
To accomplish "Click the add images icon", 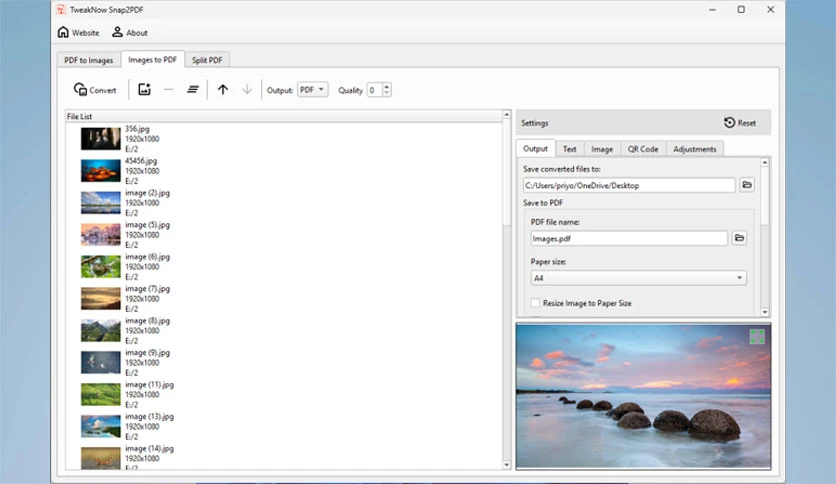I will [144, 90].
